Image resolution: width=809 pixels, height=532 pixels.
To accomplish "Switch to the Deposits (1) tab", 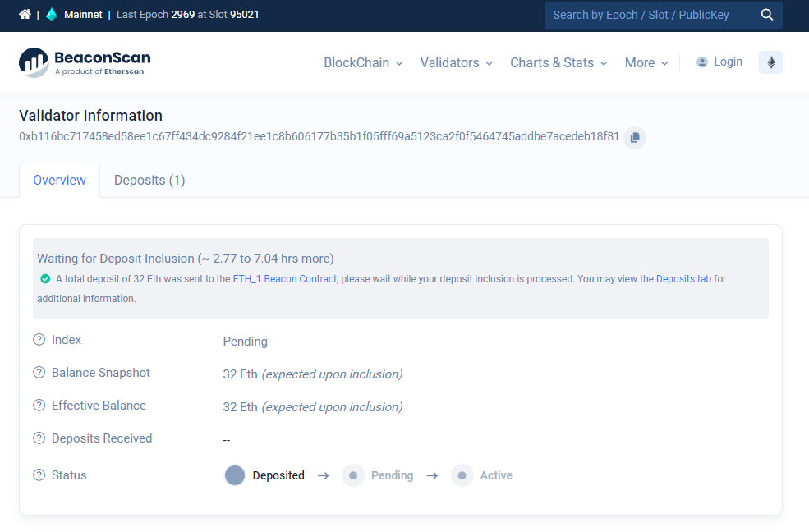I will pos(149,181).
